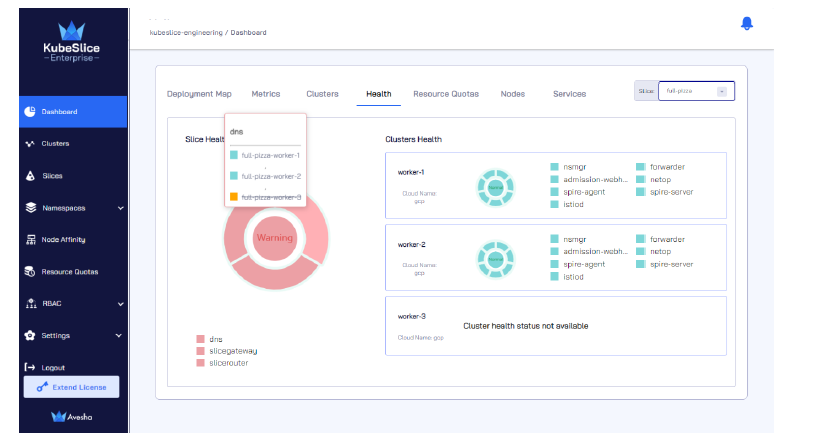817x448 pixels.
Task: Click 'Cluster health status not available' message
Action: [526, 326]
